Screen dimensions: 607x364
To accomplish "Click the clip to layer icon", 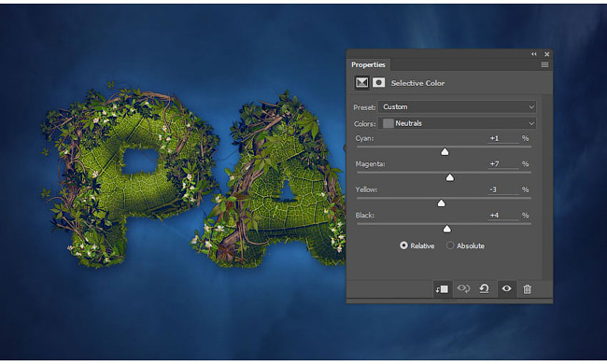I will [442, 289].
